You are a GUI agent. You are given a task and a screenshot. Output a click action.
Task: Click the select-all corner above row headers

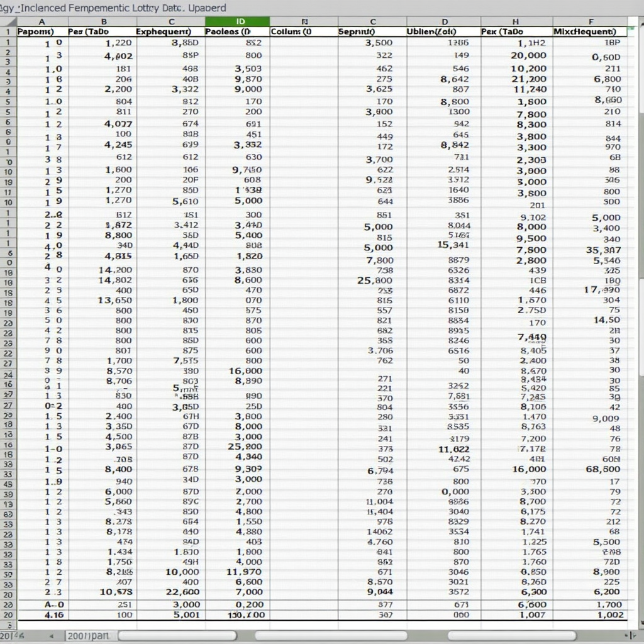click(8, 21)
